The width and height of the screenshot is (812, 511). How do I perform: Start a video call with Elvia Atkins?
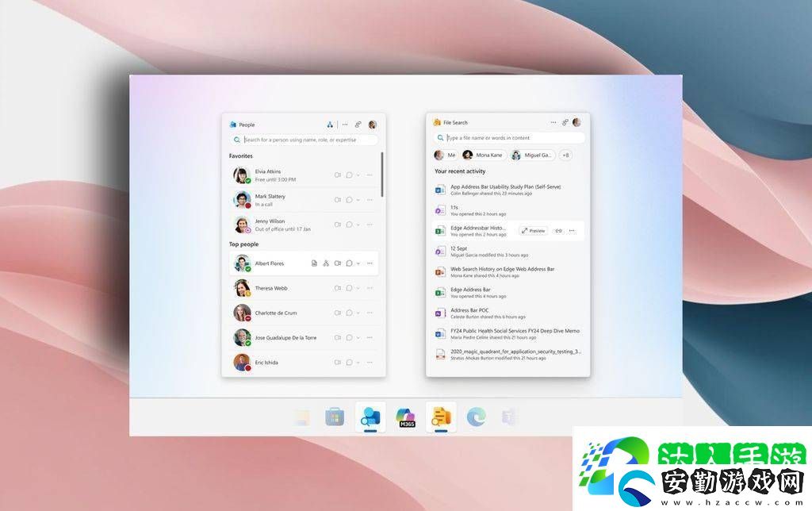point(338,175)
